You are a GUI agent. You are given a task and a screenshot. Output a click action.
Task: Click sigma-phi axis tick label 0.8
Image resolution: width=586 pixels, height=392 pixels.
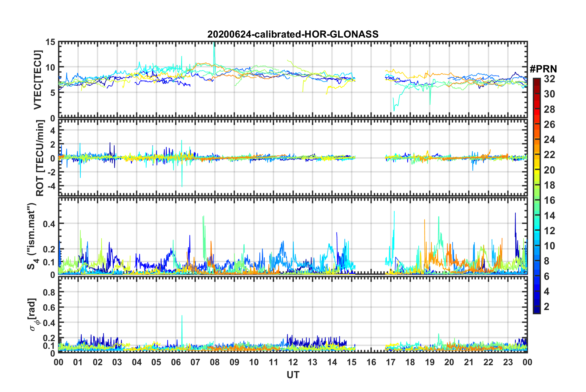49,292
